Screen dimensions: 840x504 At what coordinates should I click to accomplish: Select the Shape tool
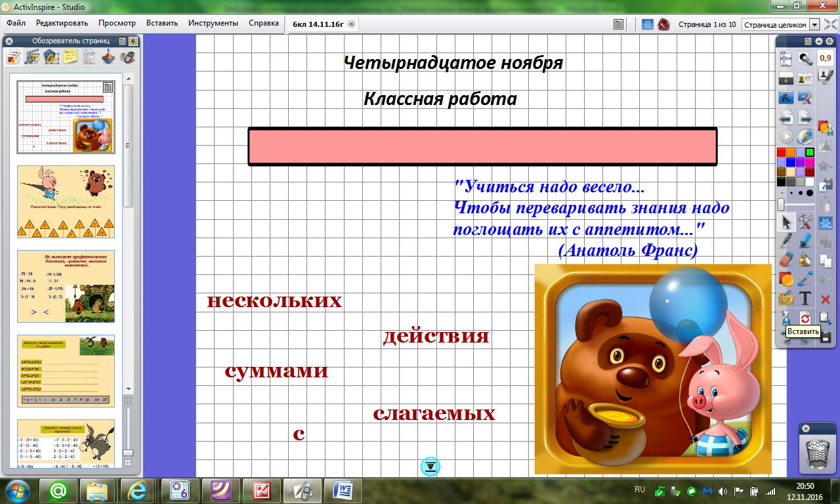tap(786, 280)
